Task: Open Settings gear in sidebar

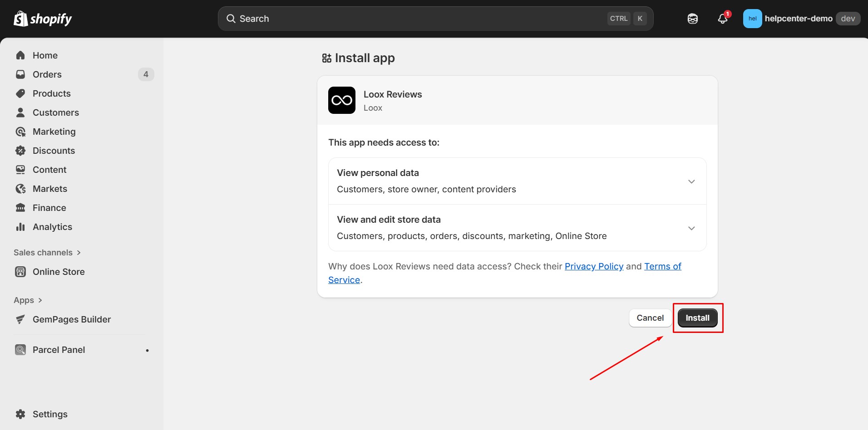Action: click(x=20, y=414)
